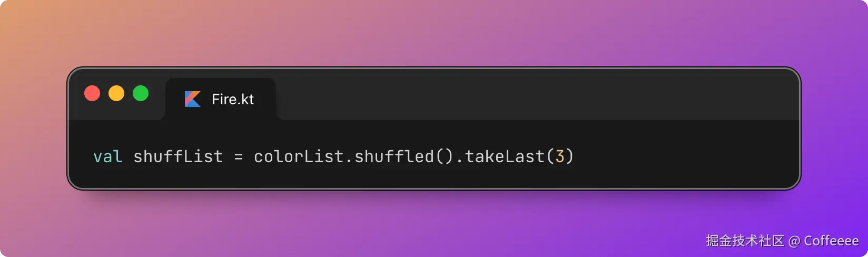Click the 掘金技术社区 watermark text
Image resolution: width=868 pixels, height=257 pixels.
pos(745,241)
